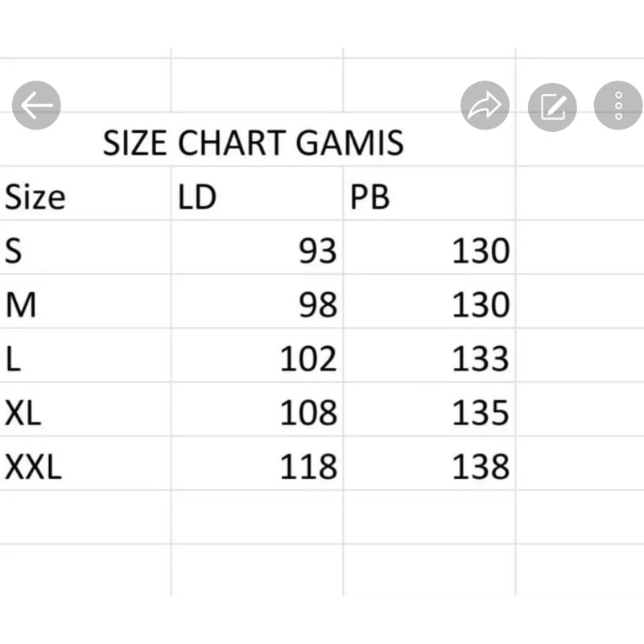The height and width of the screenshot is (644, 644).
Task: Open the edit pencil tool
Action: pos(552,105)
